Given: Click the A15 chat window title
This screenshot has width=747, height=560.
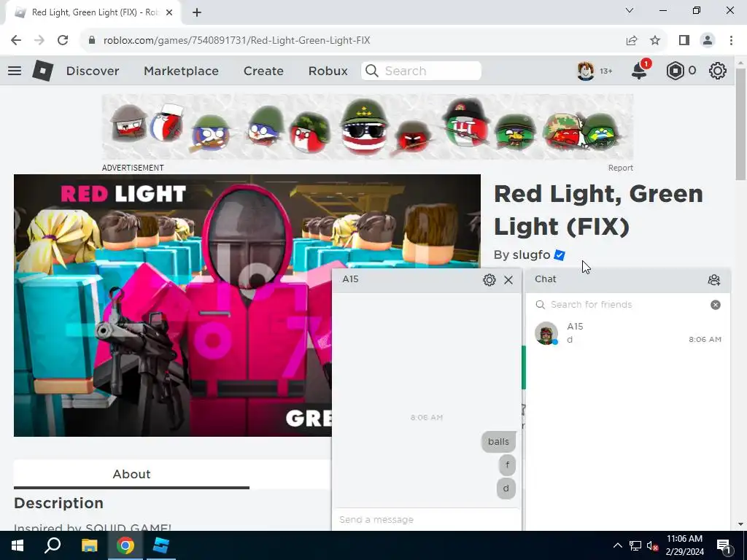Looking at the screenshot, I should point(350,279).
